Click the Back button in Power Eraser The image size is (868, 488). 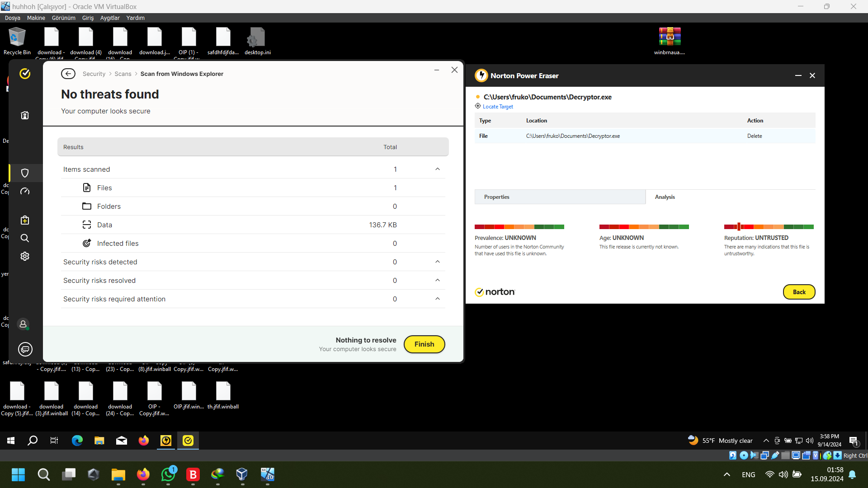[x=799, y=292]
